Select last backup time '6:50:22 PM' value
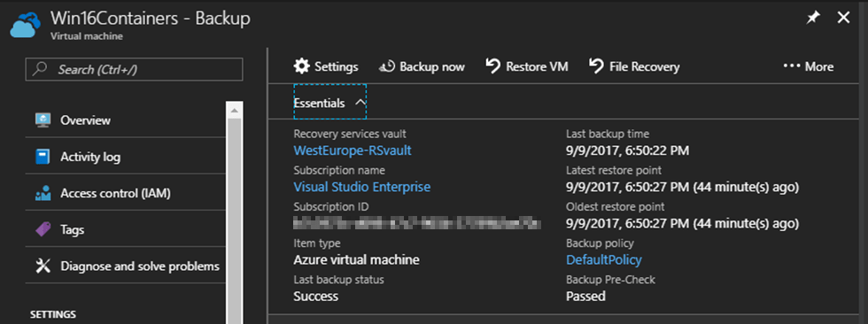Screen dimensions: 868x324 628,150
